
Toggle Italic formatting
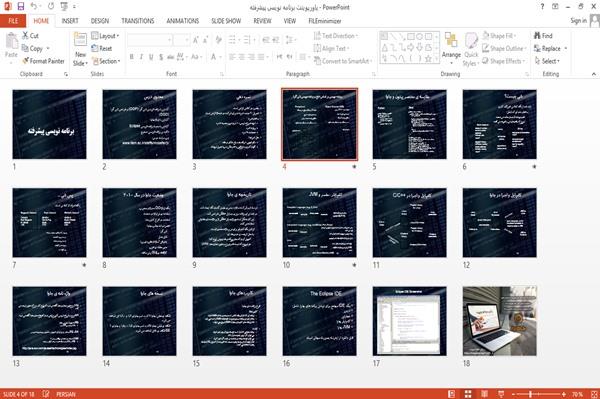(x=142, y=57)
